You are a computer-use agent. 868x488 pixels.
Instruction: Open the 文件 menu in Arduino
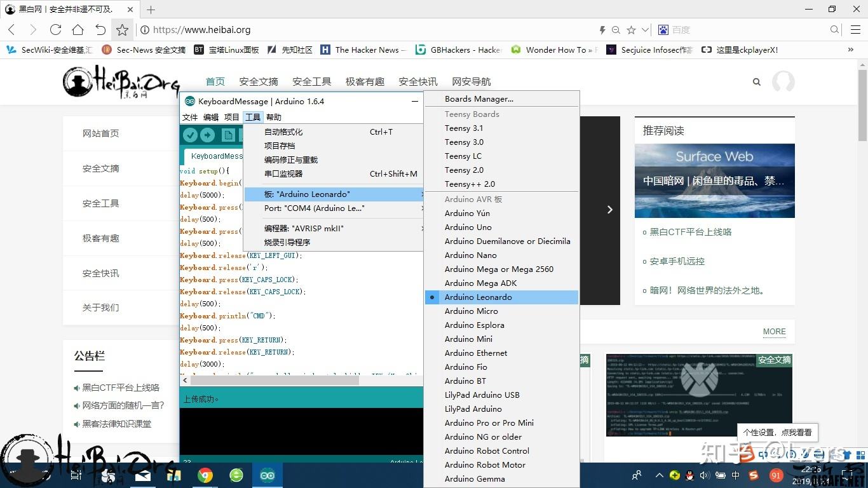tap(191, 117)
